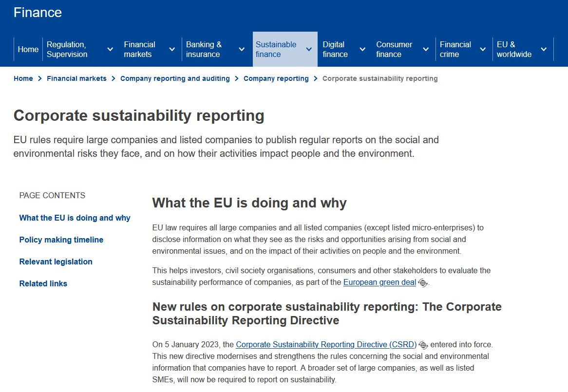The image size is (568, 392).
Task: Expand the EU & worldwide menu chevron
Action: [544, 49]
